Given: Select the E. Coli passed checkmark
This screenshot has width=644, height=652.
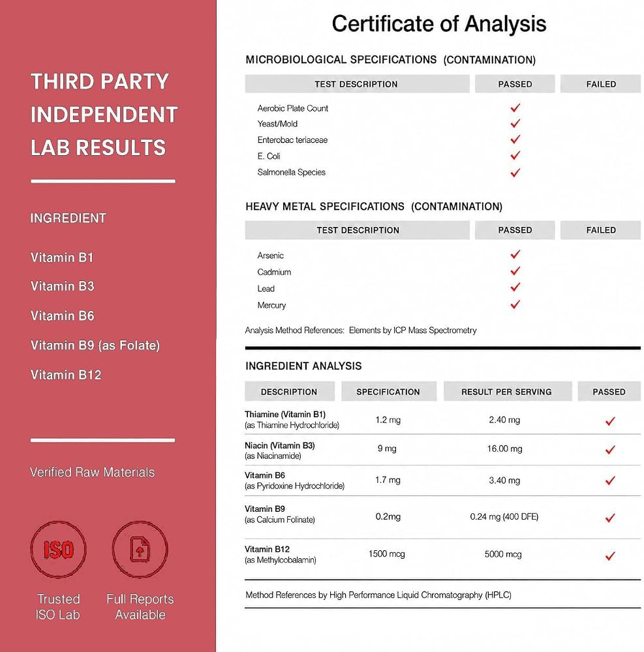Looking at the screenshot, I should click(x=515, y=156).
